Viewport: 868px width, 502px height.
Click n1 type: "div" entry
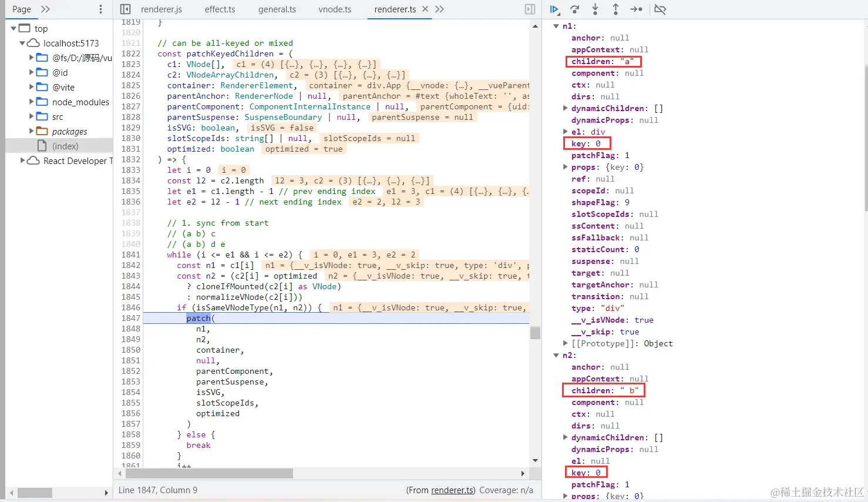click(x=598, y=308)
